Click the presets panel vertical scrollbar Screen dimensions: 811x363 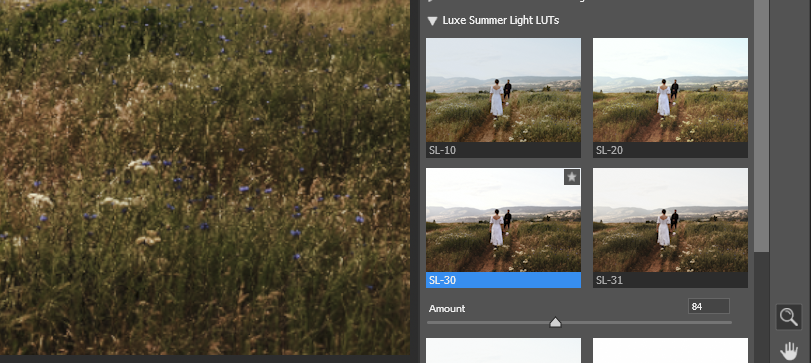[x=761, y=126]
